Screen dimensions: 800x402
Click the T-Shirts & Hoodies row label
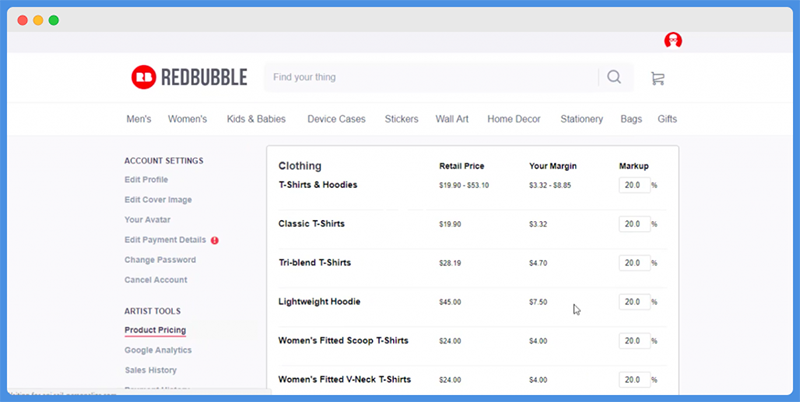318,185
